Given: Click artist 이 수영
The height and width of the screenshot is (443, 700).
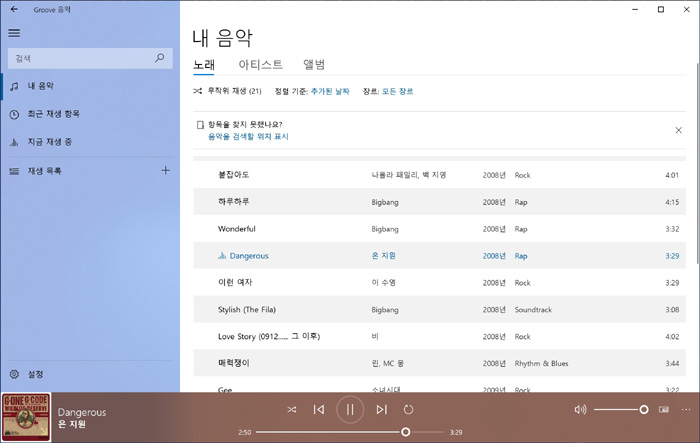Looking at the screenshot, I should point(383,282).
